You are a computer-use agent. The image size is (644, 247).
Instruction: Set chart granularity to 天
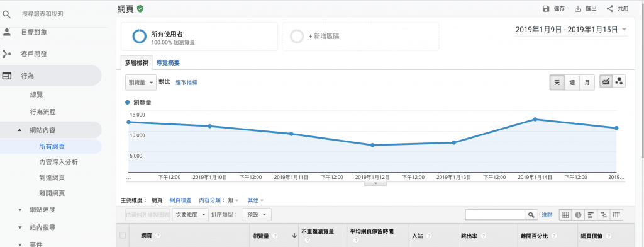[557, 83]
